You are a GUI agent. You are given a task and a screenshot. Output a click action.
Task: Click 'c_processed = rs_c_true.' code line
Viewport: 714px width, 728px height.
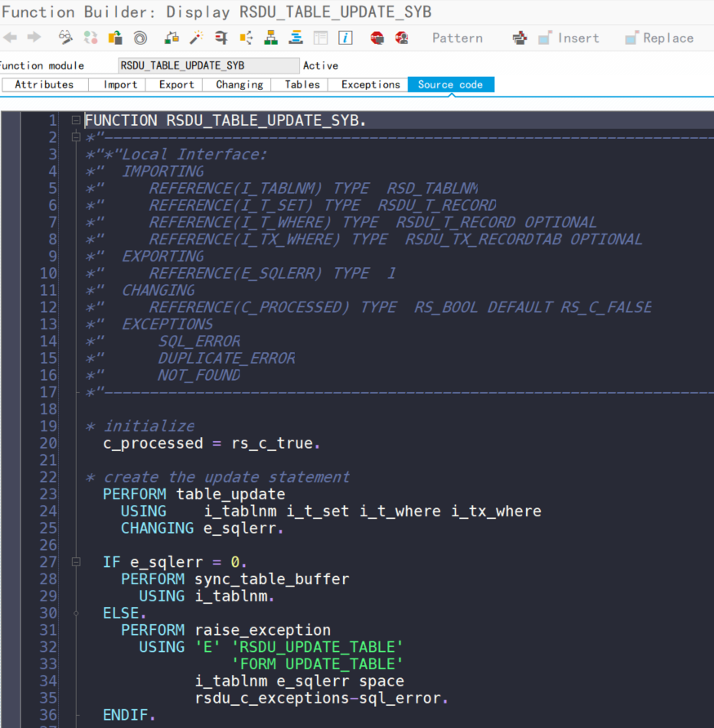click(212, 444)
